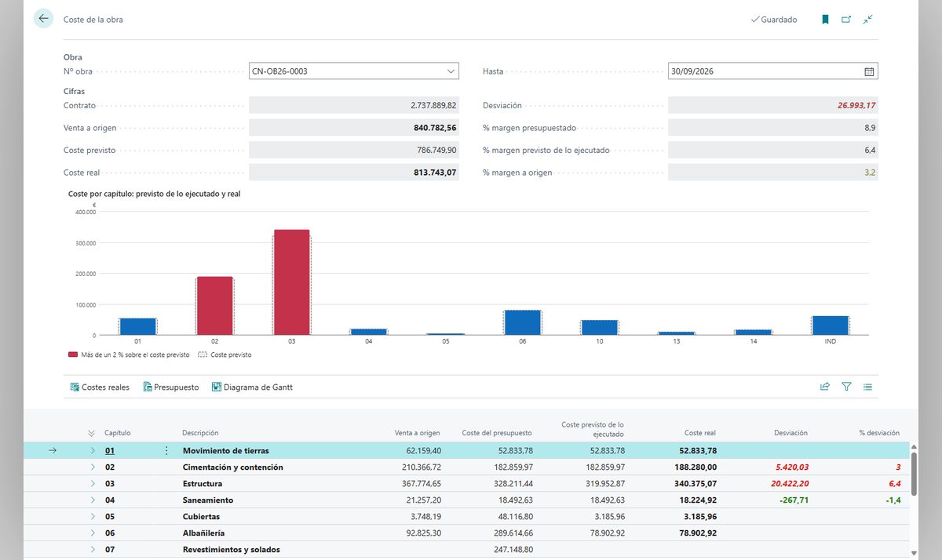Go back using the back arrow

coord(43,19)
